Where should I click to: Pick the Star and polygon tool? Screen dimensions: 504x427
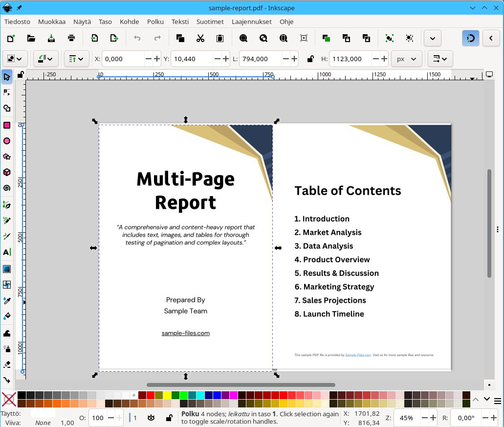coord(7,157)
